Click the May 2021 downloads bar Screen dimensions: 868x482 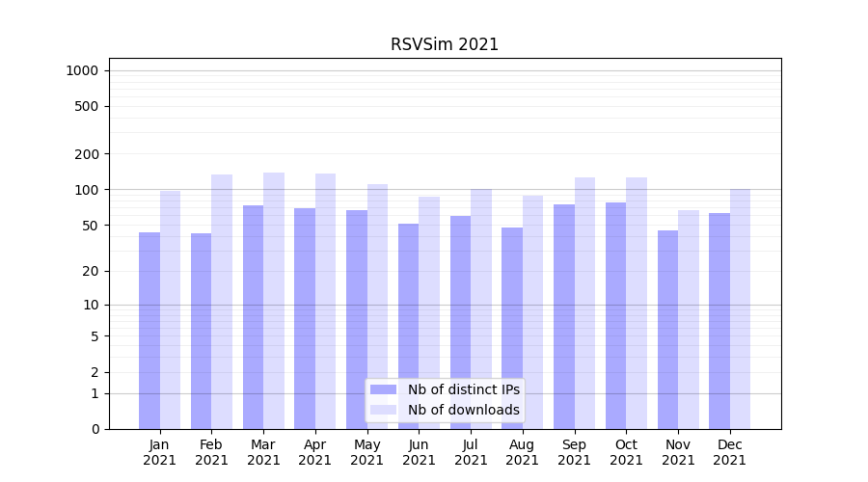(x=377, y=307)
